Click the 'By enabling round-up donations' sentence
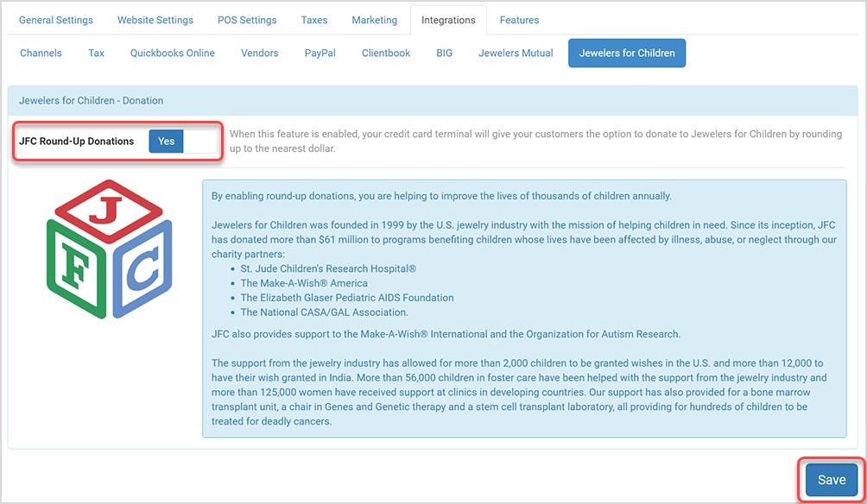The height and width of the screenshot is (504, 867). 442,196
